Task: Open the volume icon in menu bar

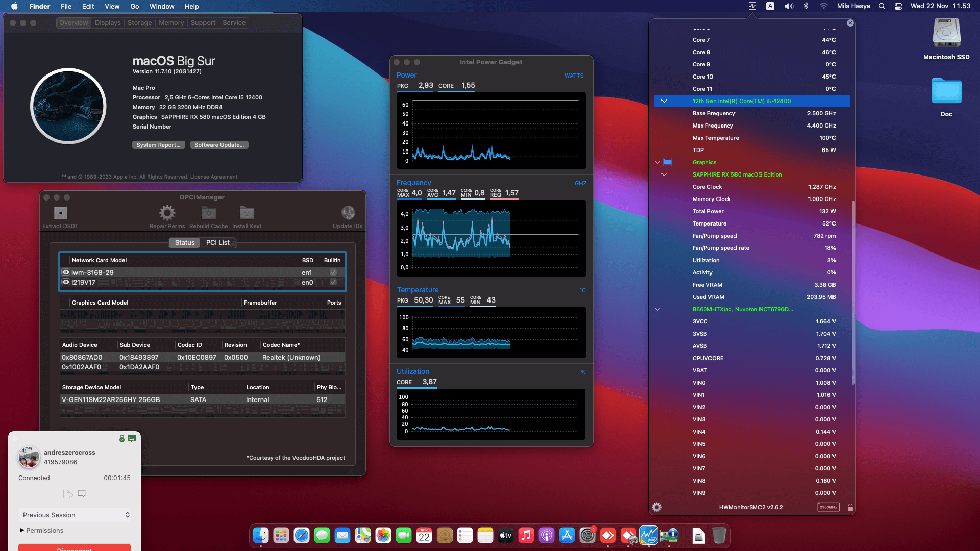Action: pyautogui.click(x=789, y=6)
